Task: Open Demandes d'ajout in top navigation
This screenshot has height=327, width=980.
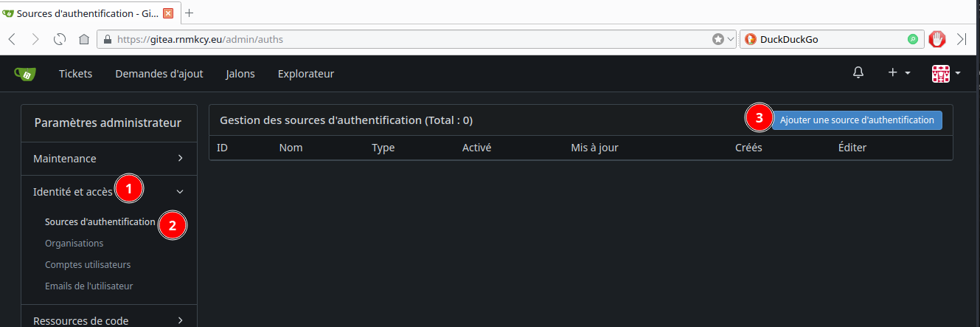Action: pos(159,73)
